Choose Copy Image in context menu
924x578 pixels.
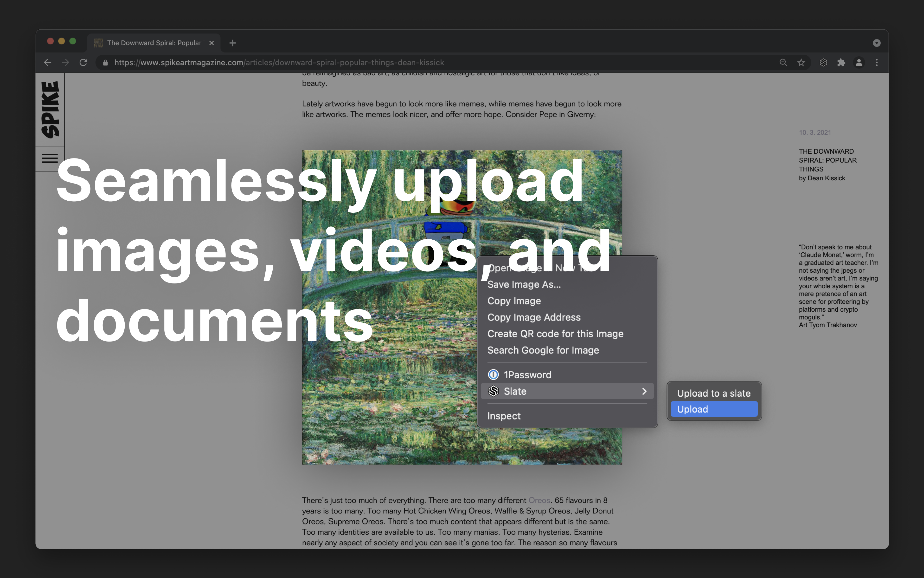tap(567, 301)
